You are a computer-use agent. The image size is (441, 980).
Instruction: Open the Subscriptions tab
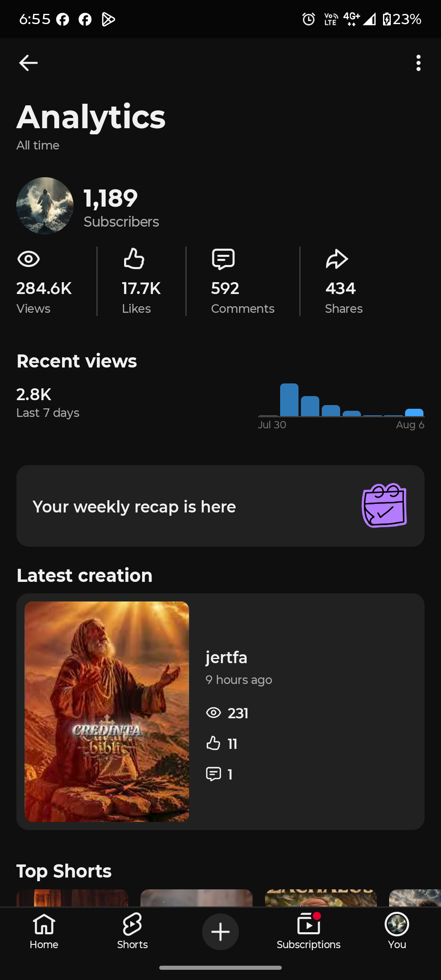309,932
